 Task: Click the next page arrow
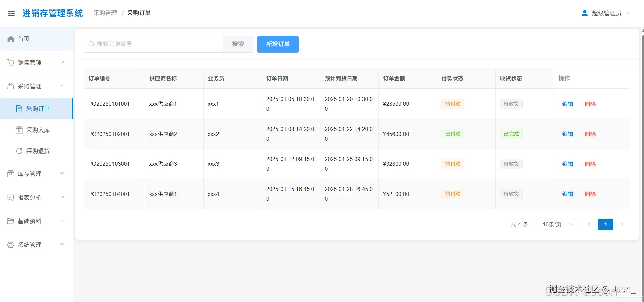click(622, 224)
